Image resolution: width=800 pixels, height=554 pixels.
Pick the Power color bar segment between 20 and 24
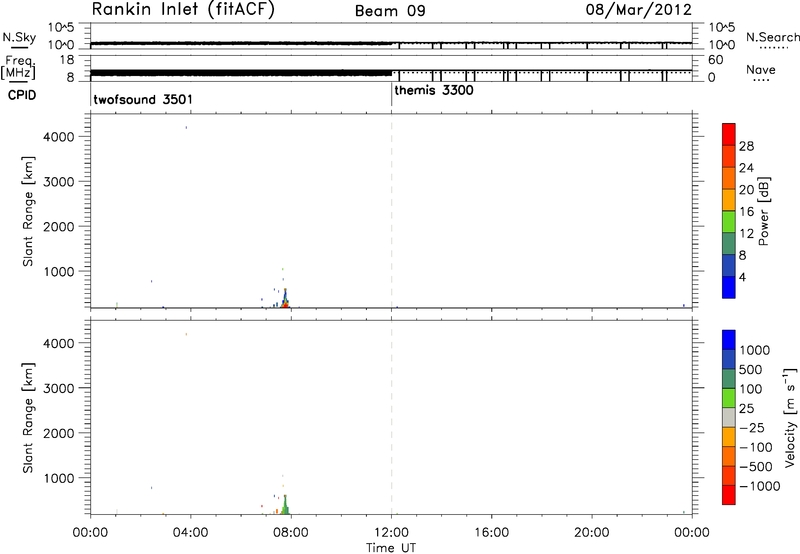729,178
